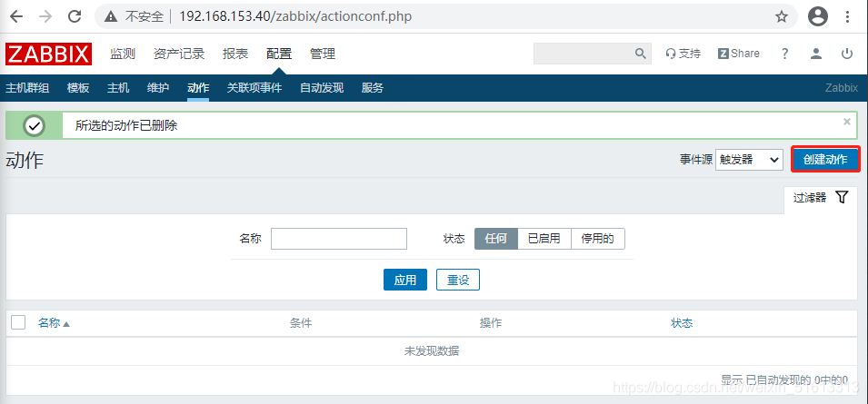Click the browser back arrow
The width and height of the screenshot is (868, 404).
[16, 16]
